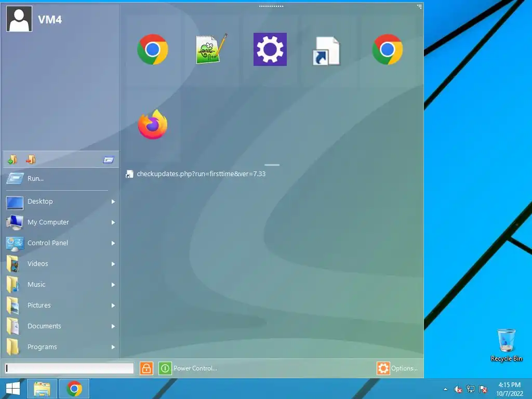Click the small window icon above Run
This screenshot has height=399, width=532.
point(109,160)
